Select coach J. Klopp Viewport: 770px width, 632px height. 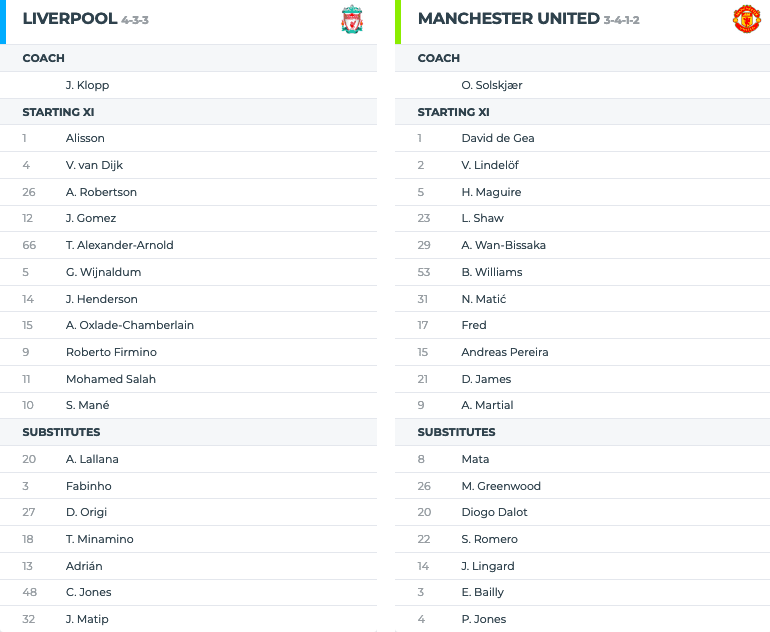tap(87, 85)
